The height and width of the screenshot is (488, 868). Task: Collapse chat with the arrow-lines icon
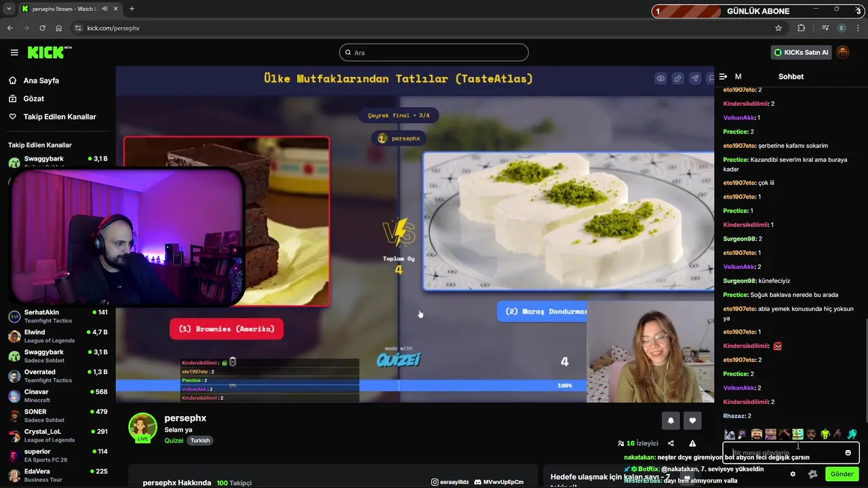point(723,77)
